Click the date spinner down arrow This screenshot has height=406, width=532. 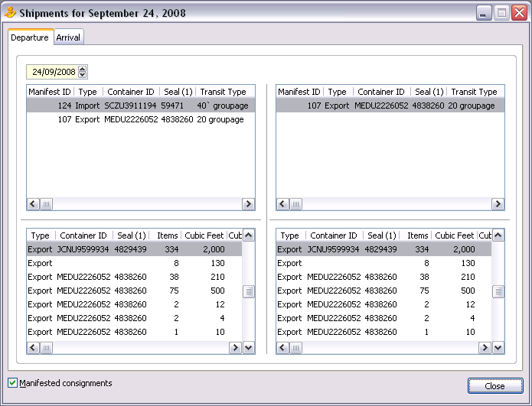coord(83,75)
